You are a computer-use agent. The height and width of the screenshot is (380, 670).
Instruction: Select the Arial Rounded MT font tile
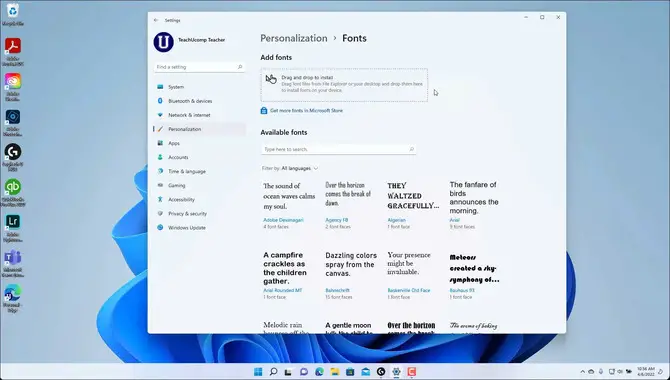(x=289, y=275)
